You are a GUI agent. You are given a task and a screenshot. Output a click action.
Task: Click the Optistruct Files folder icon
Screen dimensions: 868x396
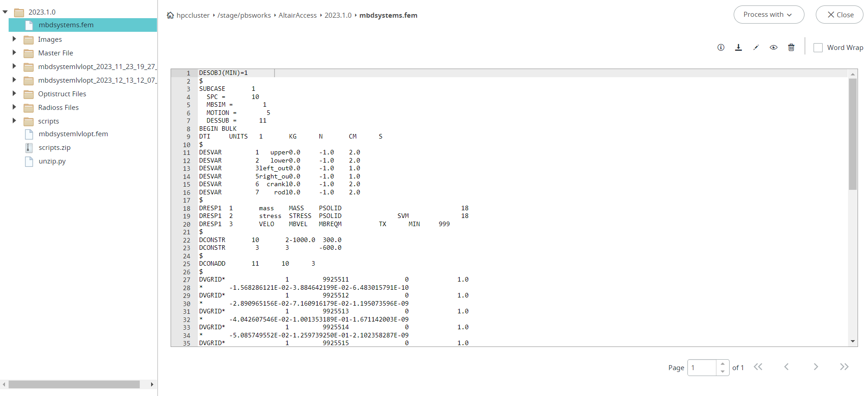click(29, 94)
